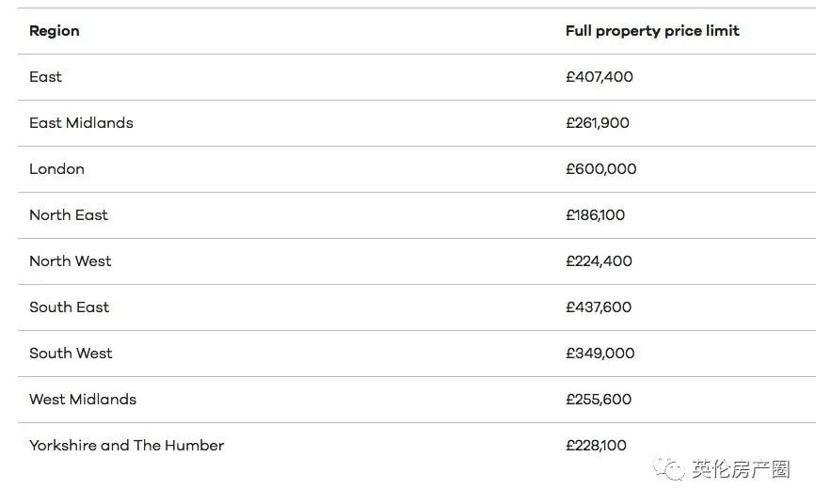This screenshot has width=816, height=504.
Task: Select the £255,600 price value
Action: [x=599, y=399]
